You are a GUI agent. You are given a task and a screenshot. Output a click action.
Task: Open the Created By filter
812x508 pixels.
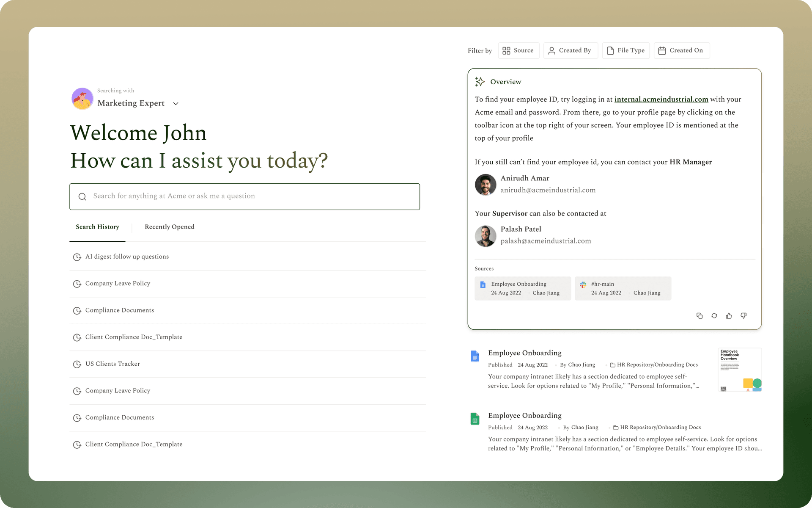click(571, 50)
